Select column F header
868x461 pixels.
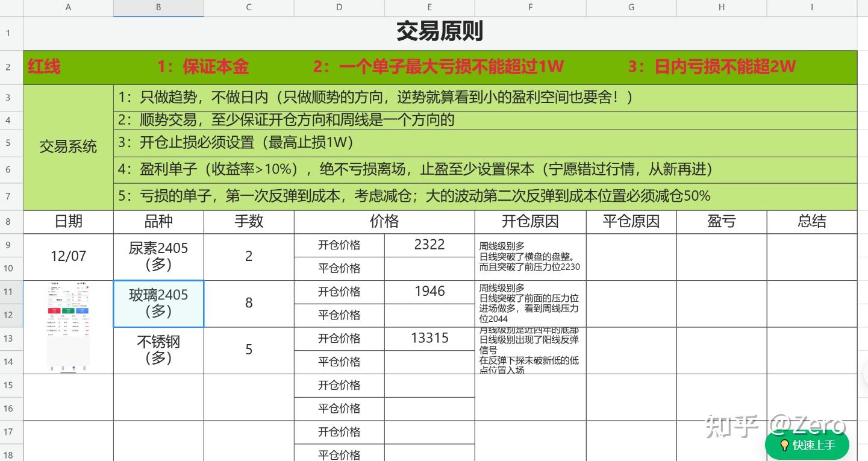[530, 8]
